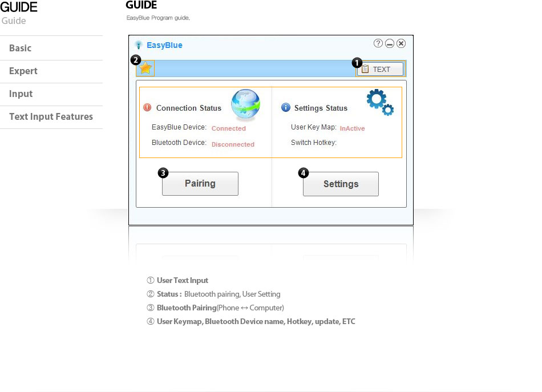Click the Connected status text
The width and height of the screenshot is (542, 392).
tap(228, 128)
